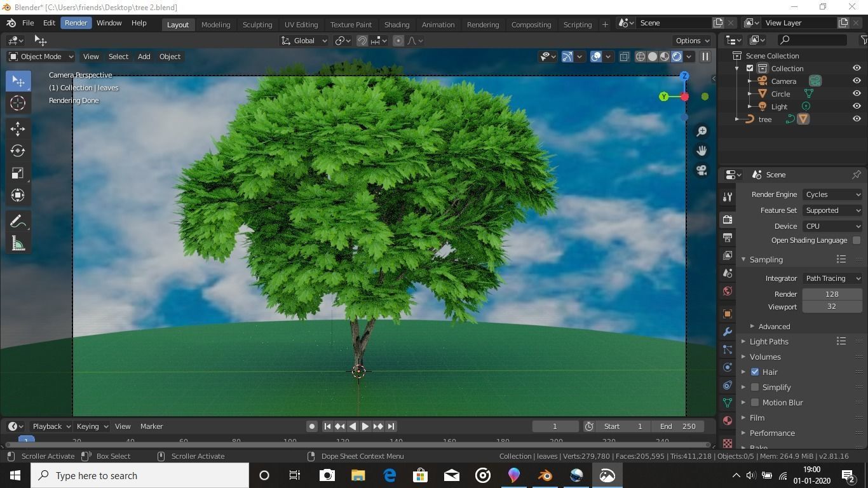This screenshot has height=488, width=868.
Task: Pin the properties editor with pin icon
Action: (x=857, y=174)
